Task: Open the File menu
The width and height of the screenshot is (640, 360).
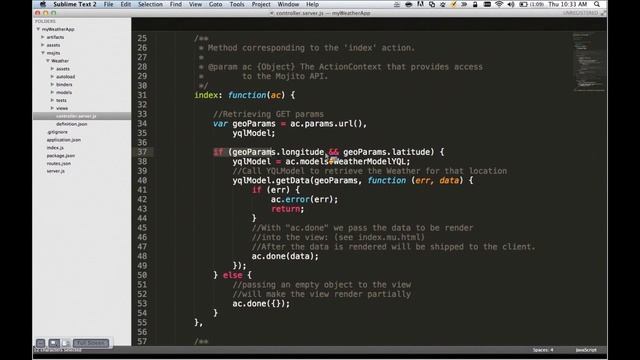Action: [109, 4]
